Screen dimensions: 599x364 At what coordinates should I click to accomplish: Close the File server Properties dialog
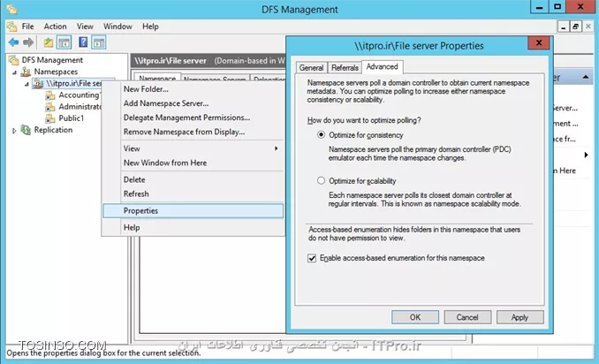pyautogui.click(x=539, y=42)
